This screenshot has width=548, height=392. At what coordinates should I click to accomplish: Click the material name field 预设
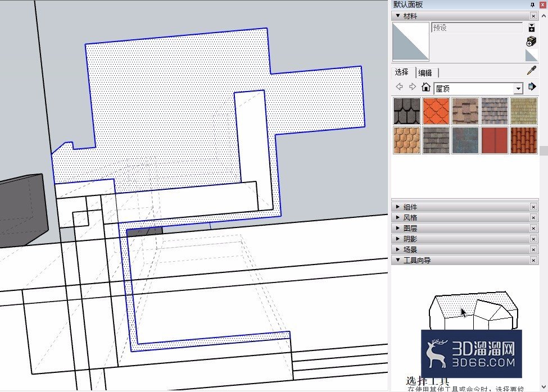coord(477,28)
